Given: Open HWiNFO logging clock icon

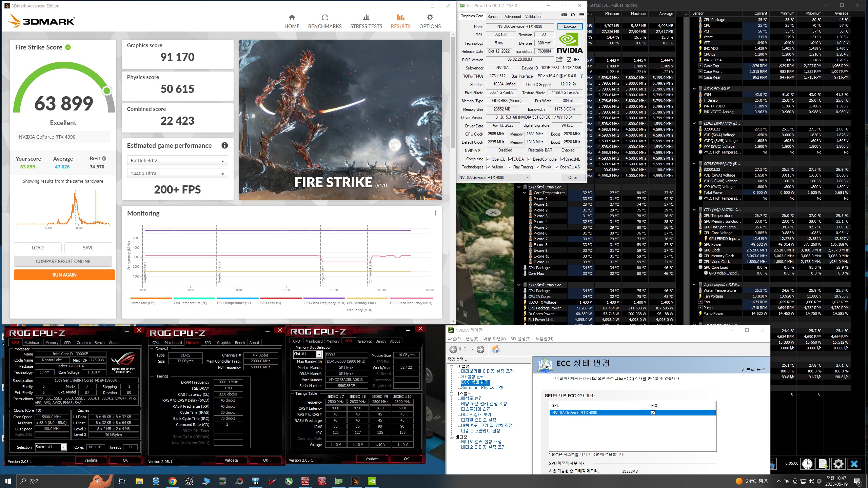Looking at the screenshot, I should (x=807, y=464).
